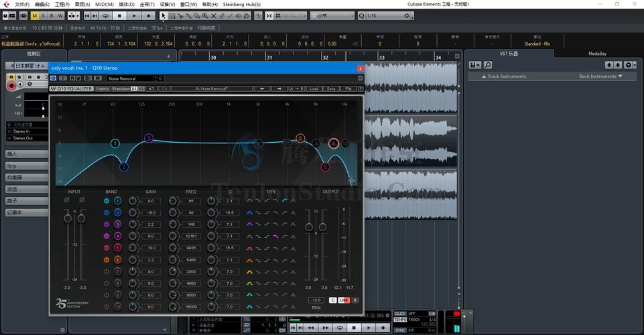Open the grid type 小节 dropdown
The height and width of the screenshot is (335, 644).
332,15
